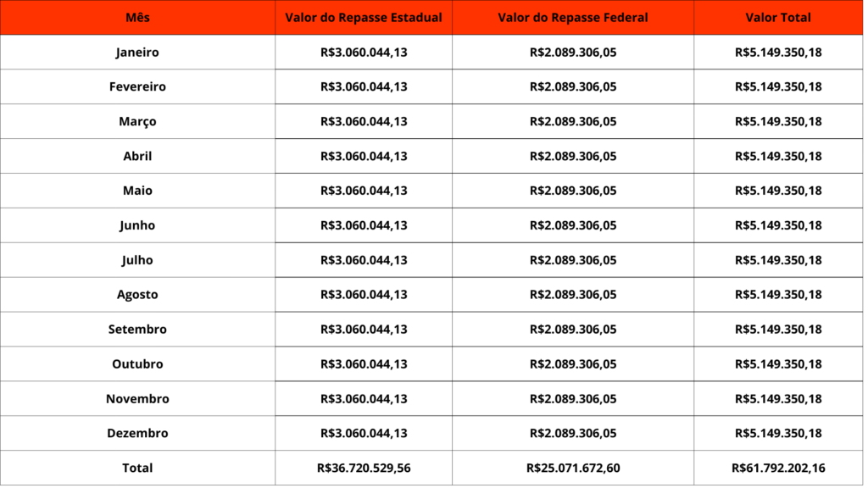Click the Setembro month cell
The image size is (868, 488).
pos(137,330)
